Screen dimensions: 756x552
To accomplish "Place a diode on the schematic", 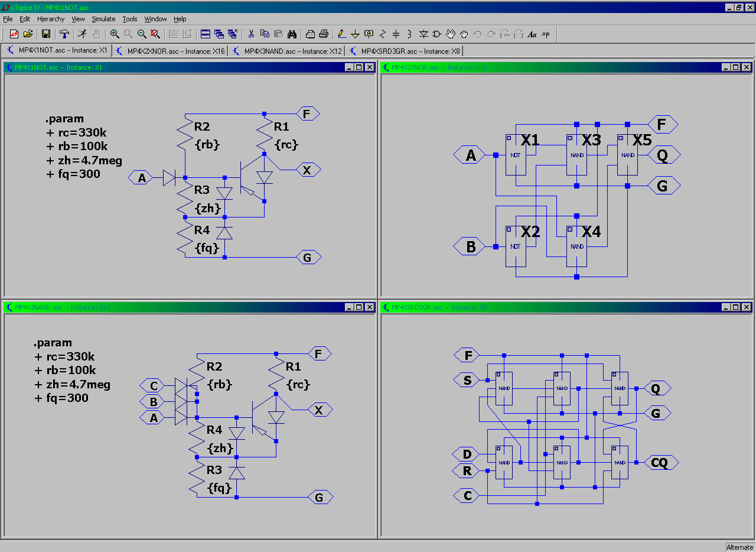I will [423, 34].
